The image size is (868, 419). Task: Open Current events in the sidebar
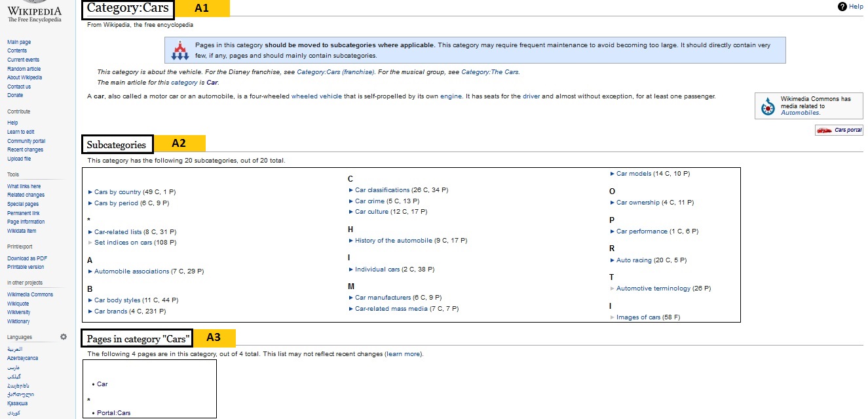coord(24,60)
